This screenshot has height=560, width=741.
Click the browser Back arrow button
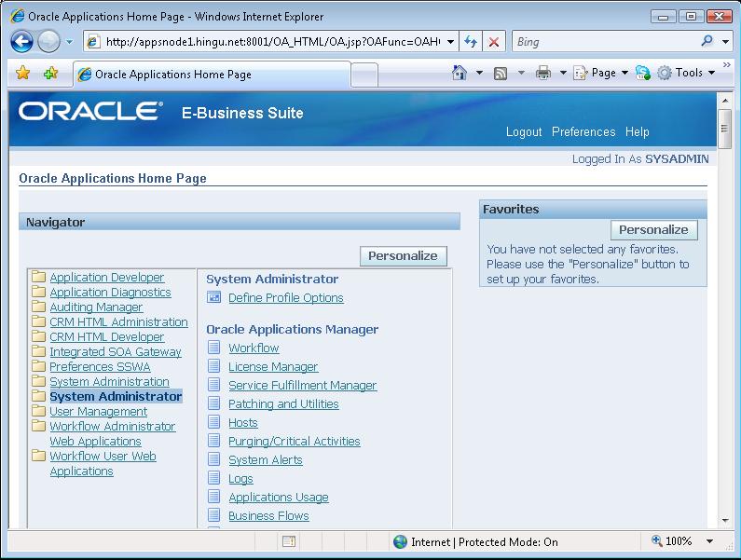click(x=22, y=42)
